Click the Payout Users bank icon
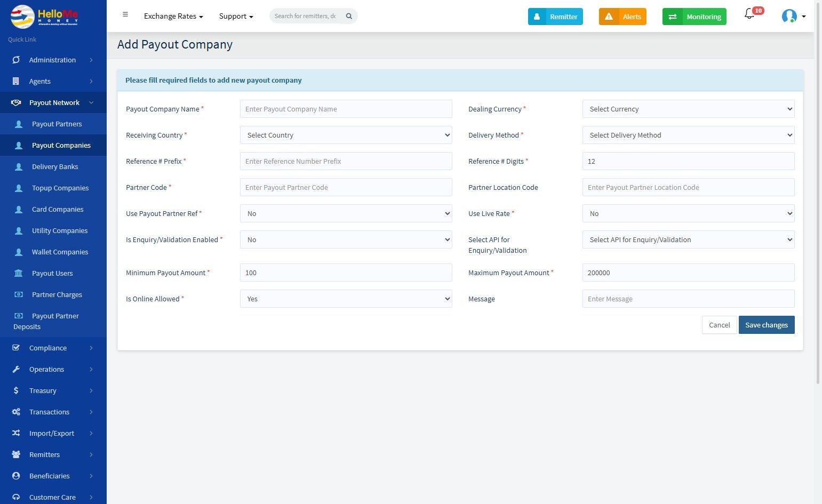Screen dimensions: 822x504 coord(19,273)
